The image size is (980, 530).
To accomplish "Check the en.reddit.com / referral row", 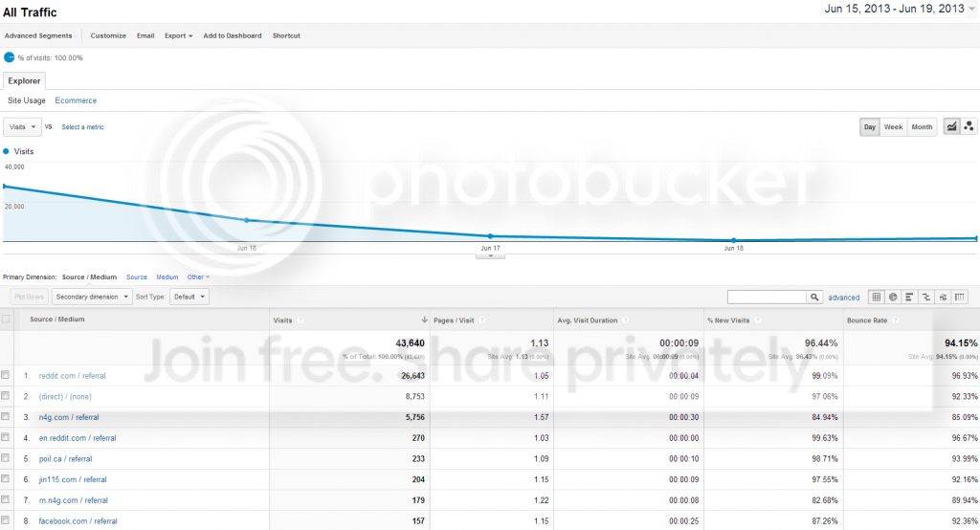I will pyautogui.click(x=6, y=437).
